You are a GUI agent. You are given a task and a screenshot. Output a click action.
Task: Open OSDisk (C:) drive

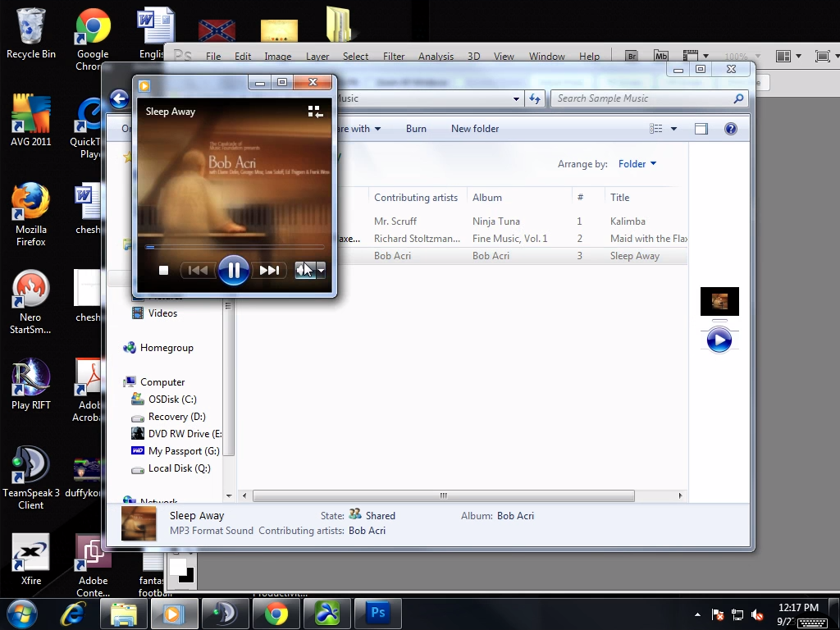(164, 399)
